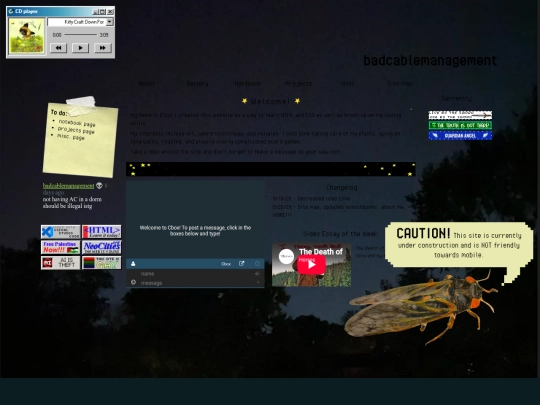Viewport: 540px width, 405px height.
Task: Click the alien emoji in status update
Action: (x=99, y=186)
